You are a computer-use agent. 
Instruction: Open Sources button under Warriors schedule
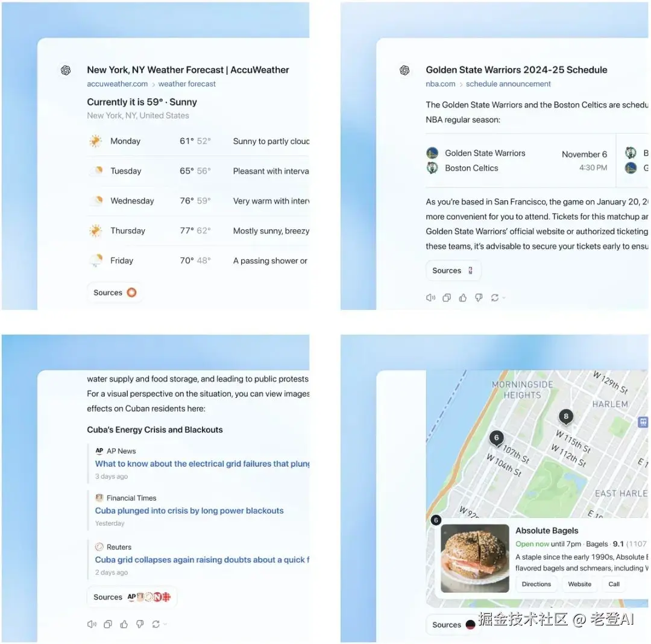[x=453, y=271]
